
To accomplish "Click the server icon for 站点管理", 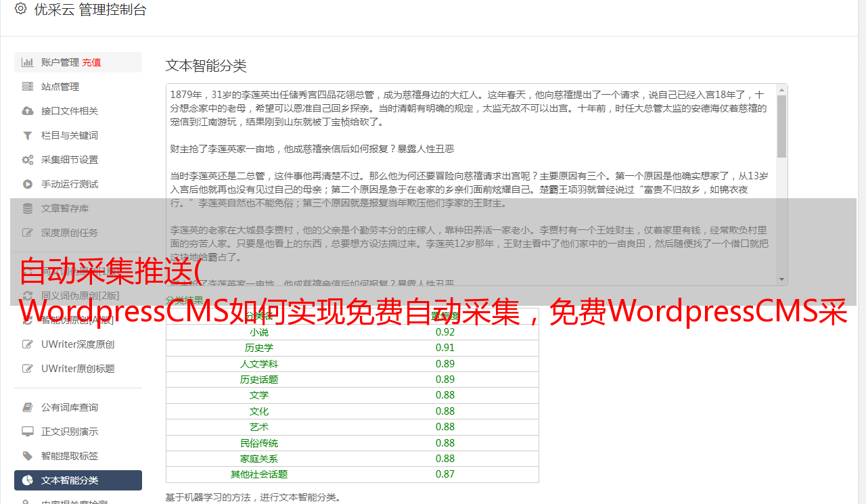I will click(x=28, y=87).
